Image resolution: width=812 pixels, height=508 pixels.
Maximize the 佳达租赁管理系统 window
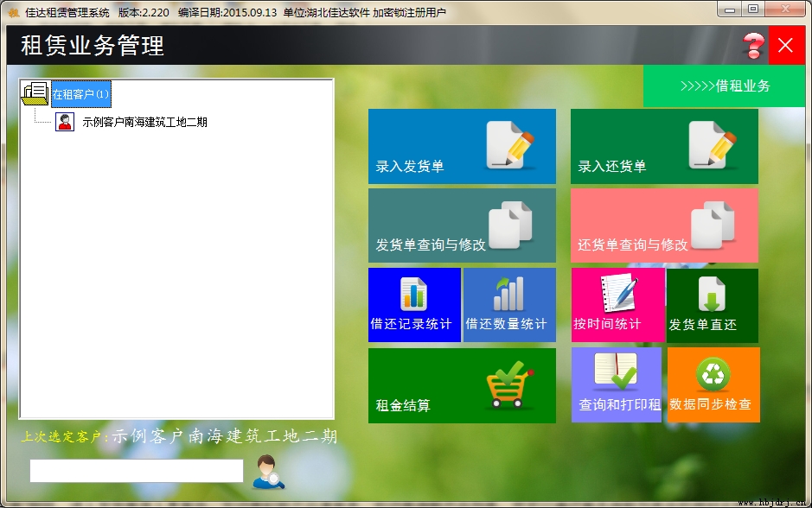point(753,10)
